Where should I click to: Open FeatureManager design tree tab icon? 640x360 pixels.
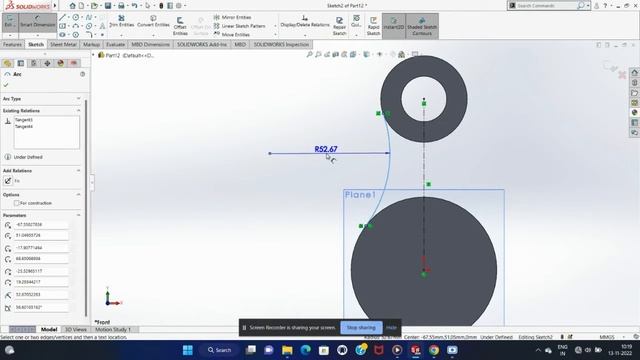point(7,63)
